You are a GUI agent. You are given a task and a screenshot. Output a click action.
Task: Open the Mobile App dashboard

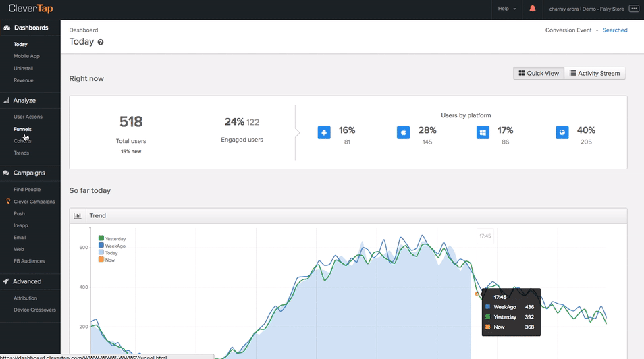tap(27, 56)
